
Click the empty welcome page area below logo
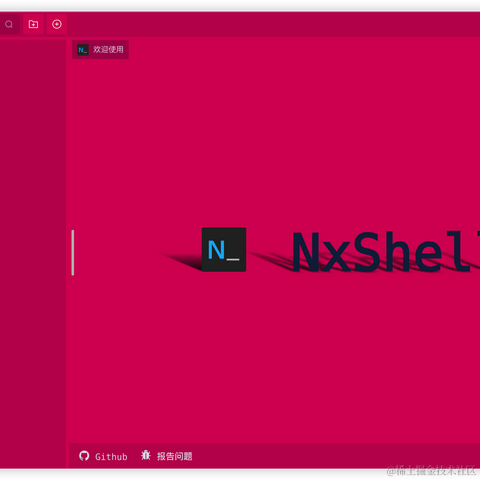tap(273, 360)
